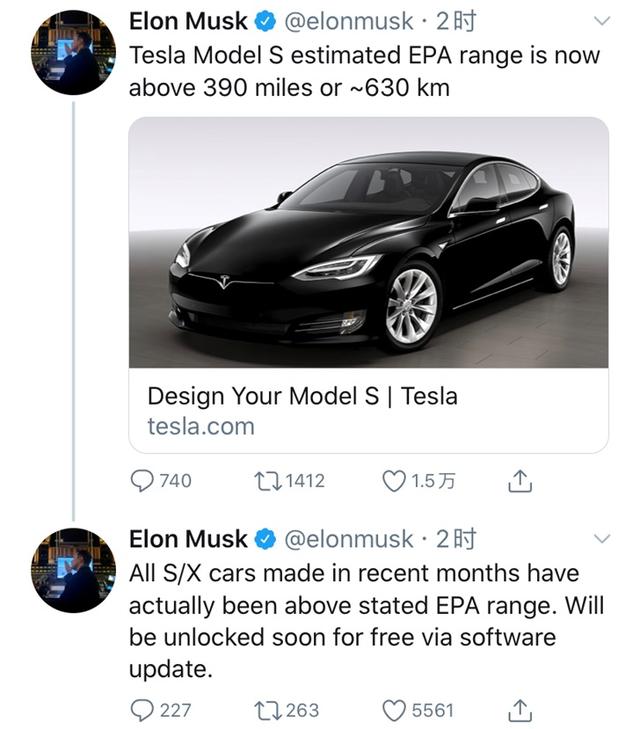Screen dimensions: 640x729
Task: Like the S/X software update tweet
Action: click(x=395, y=710)
